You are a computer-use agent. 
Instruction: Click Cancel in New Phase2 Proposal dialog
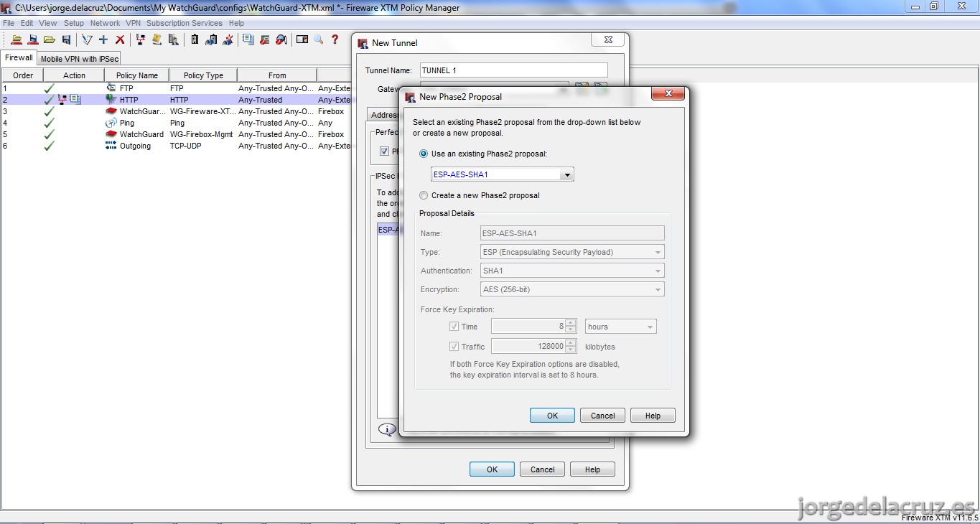(602, 416)
